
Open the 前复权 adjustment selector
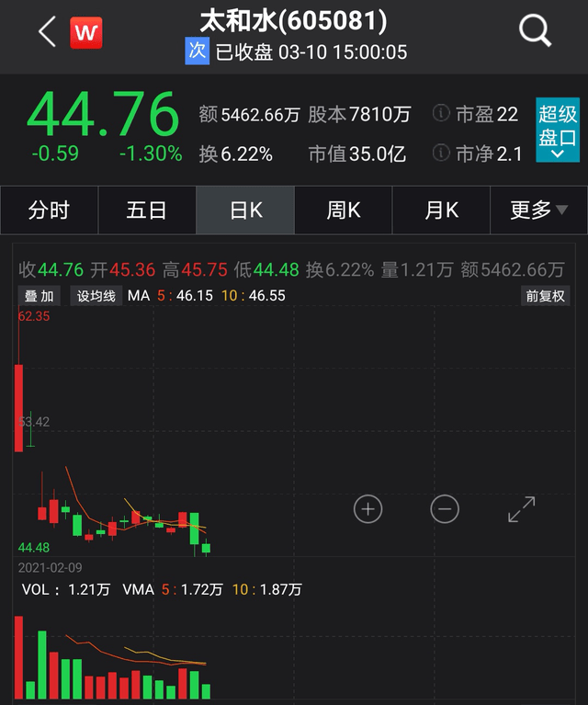click(x=546, y=296)
